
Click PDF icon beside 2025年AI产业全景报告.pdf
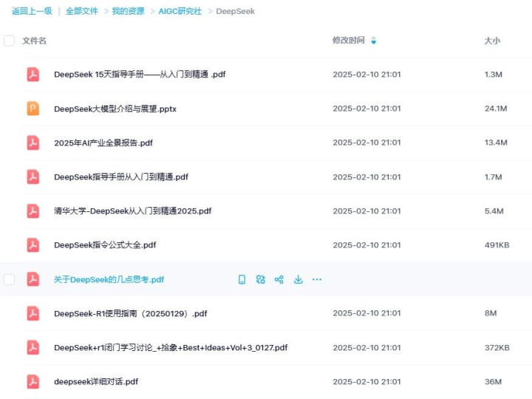[33, 143]
